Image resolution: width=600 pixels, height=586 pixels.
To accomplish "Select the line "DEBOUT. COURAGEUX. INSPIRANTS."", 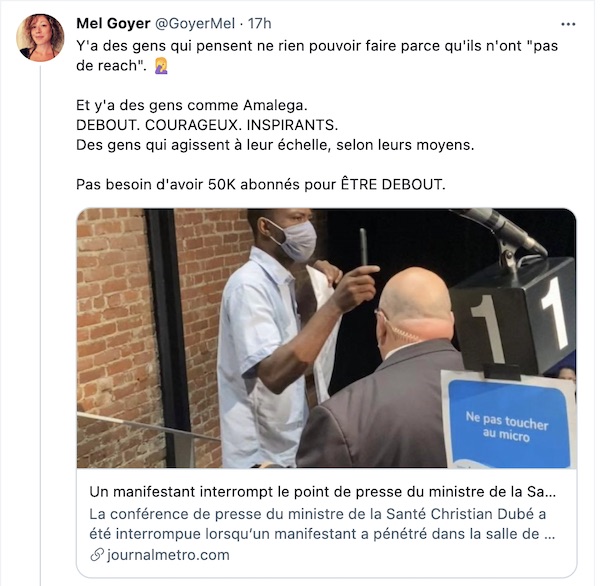I will (207, 125).
